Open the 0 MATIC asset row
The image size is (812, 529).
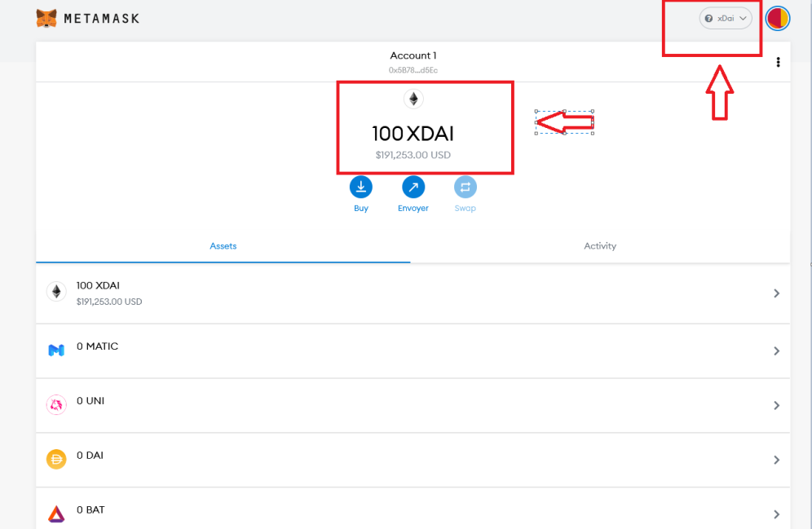click(413, 351)
